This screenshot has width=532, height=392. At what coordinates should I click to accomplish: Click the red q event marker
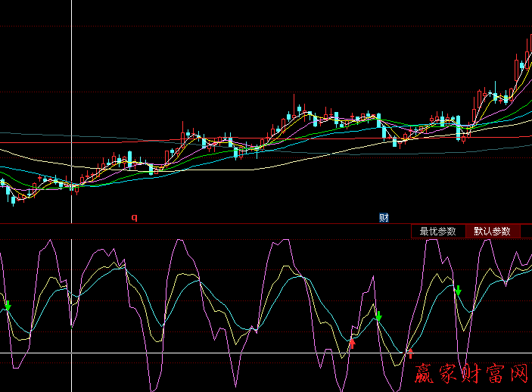click(x=135, y=217)
